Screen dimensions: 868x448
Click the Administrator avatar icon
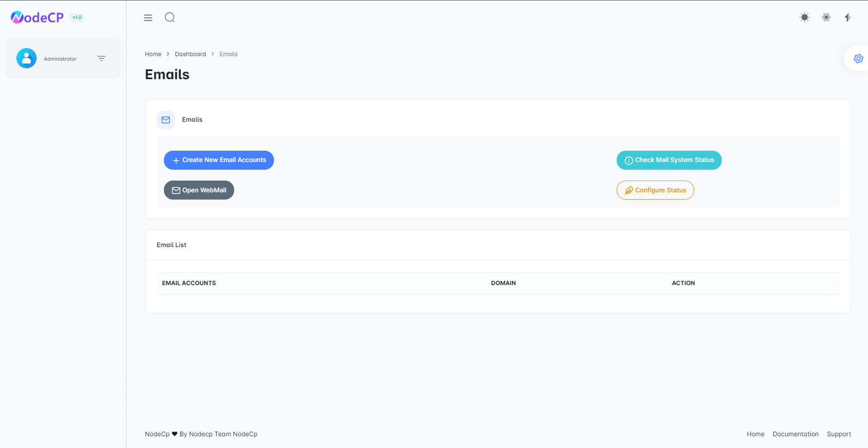tap(26, 58)
